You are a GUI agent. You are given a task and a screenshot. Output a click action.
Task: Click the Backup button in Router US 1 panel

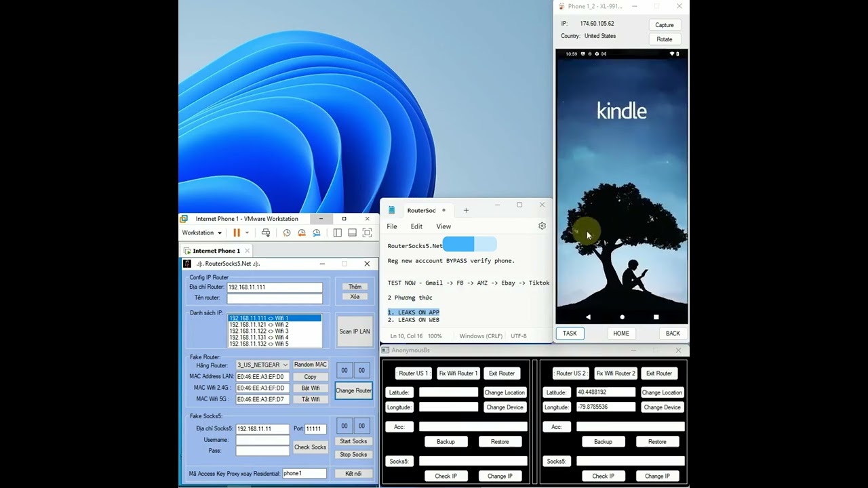click(446, 442)
